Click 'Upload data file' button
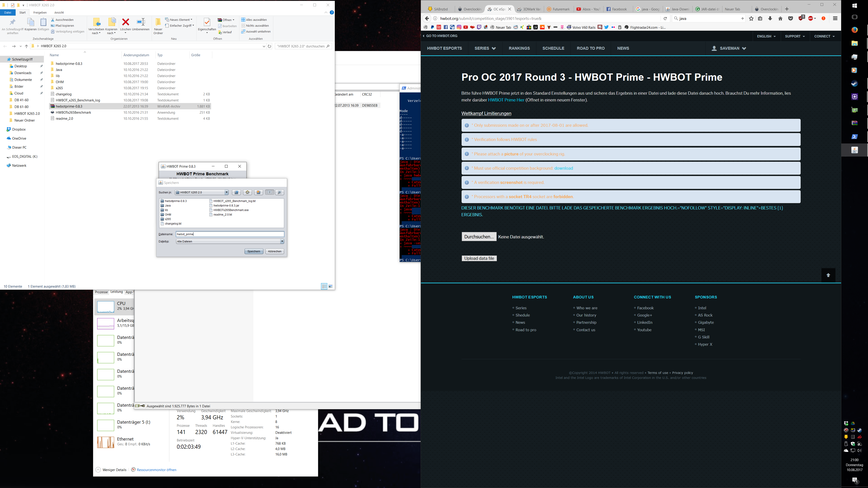The width and height of the screenshot is (868, 488). 479,258
